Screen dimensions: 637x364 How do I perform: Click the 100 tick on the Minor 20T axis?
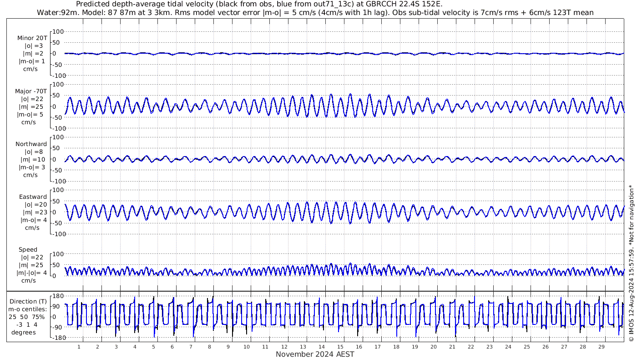click(58, 31)
